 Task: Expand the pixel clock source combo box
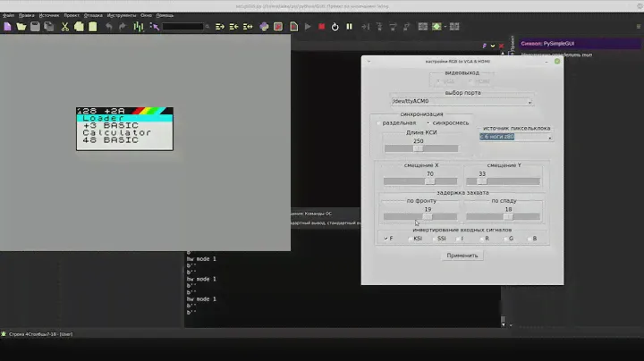517,137
